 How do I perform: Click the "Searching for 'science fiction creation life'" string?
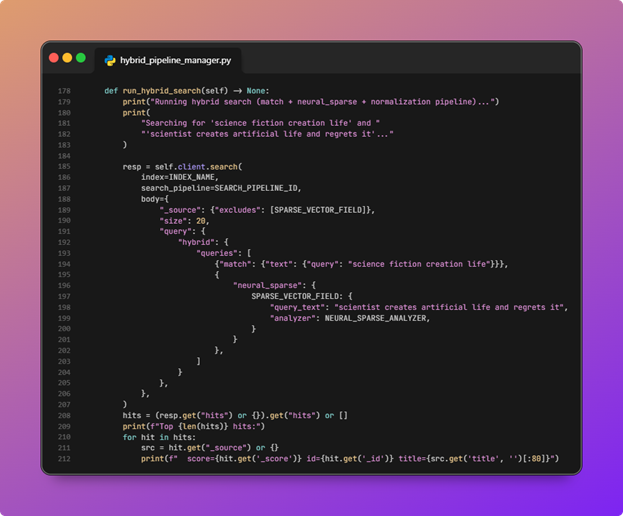pos(260,123)
